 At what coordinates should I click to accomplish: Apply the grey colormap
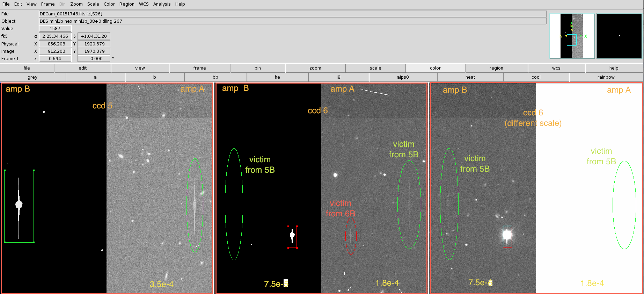(32, 77)
